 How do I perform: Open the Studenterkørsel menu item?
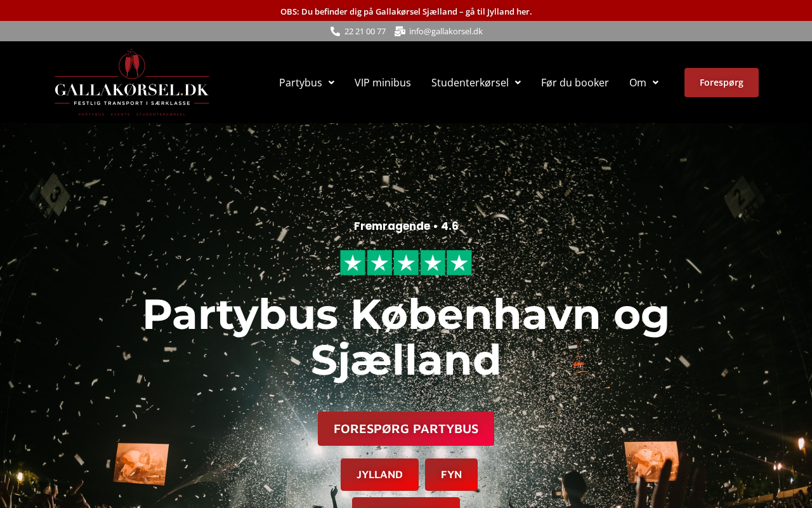[470, 83]
